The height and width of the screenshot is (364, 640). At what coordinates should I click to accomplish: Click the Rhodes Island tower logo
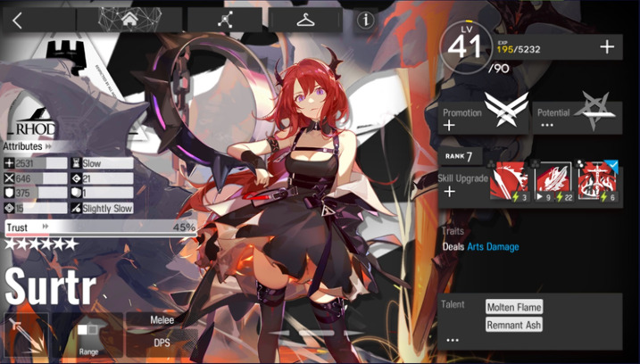(66, 57)
